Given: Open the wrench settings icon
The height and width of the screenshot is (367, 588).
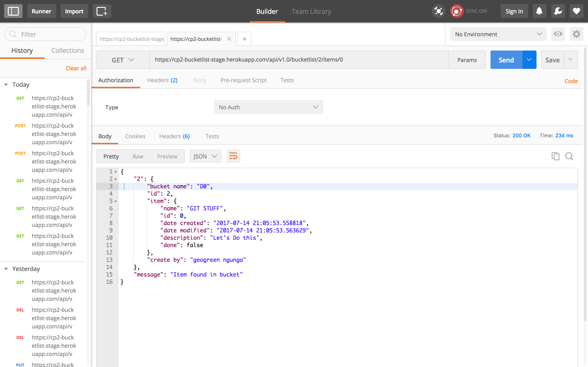Looking at the screenshot, I should (558, 11).
